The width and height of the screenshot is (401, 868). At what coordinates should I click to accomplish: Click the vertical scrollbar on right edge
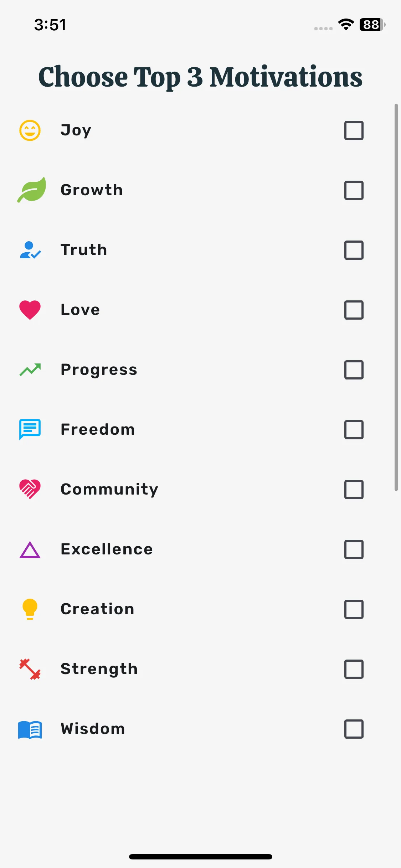click(396, 298)
